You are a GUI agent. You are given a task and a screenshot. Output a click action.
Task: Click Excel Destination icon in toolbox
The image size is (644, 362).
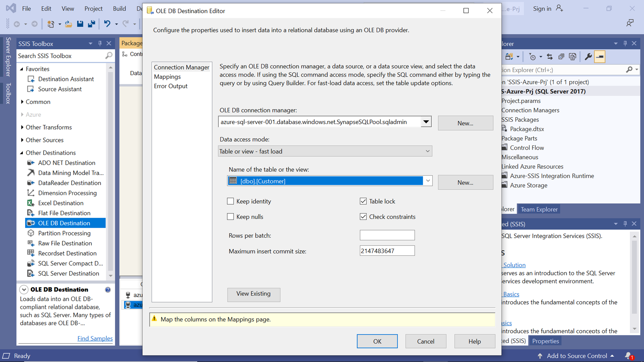[x=31, y=203]
